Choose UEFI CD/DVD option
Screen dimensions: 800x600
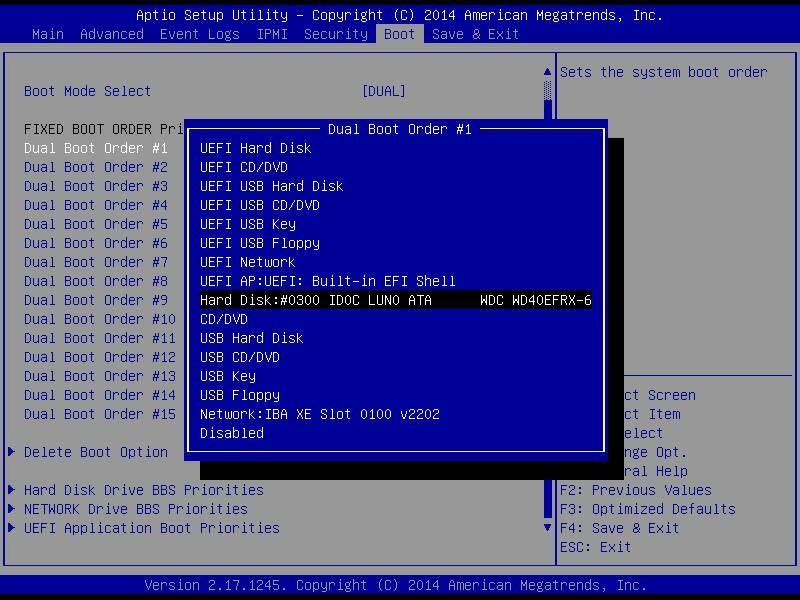tap(244, 167)
